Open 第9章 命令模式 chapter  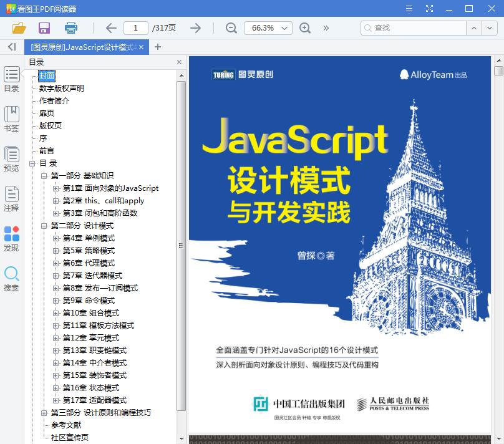point(89,301)
